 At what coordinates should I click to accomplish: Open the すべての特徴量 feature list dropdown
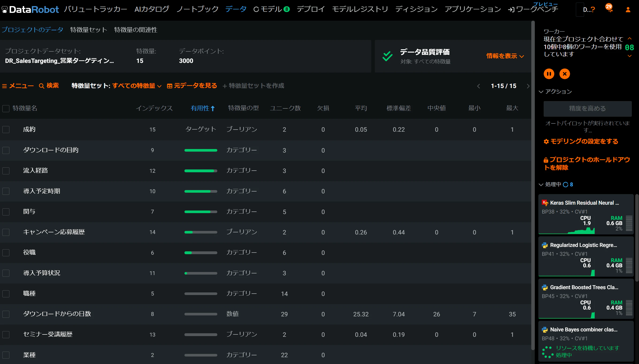(137, 86)
